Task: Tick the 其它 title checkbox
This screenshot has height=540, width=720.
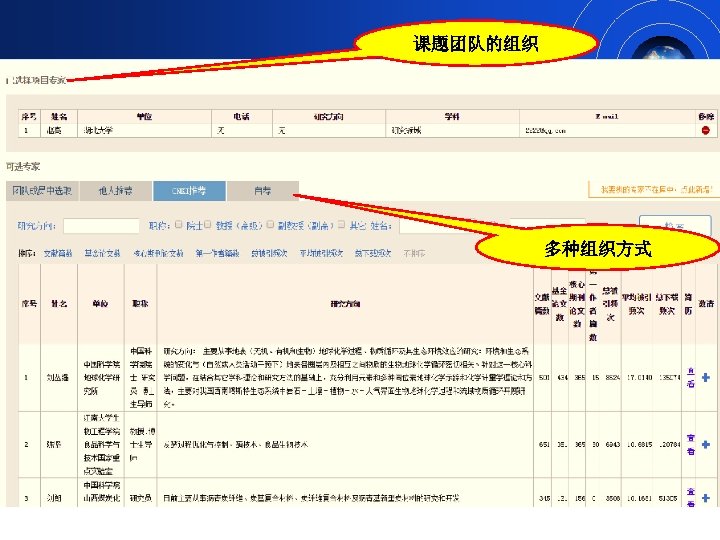Action: tap(341, 225)
